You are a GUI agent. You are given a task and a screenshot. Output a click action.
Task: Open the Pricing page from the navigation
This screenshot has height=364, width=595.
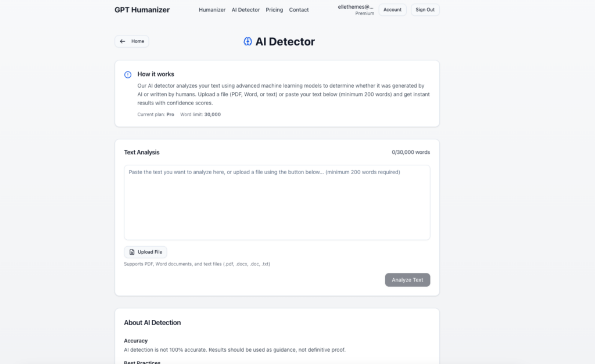point(274,9)
